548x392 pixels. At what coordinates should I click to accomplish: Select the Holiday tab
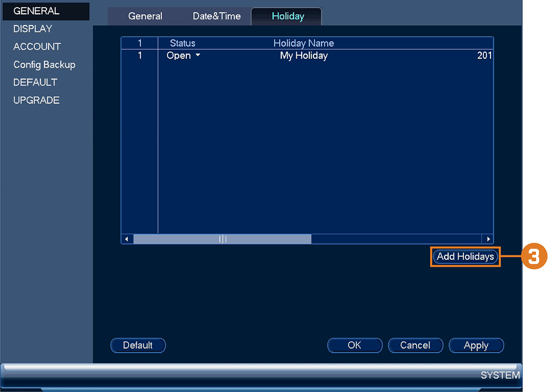pyautogui.click(x=287, y=16)
